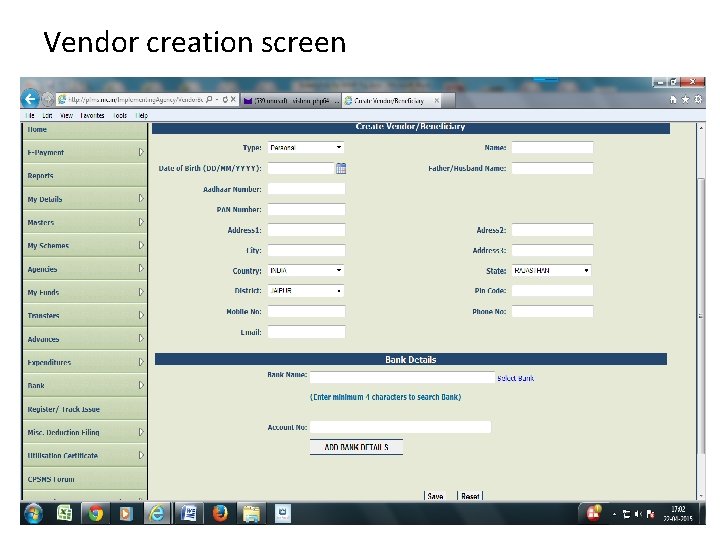Open the Tools menu
The width and height of the screenshot is (720, 540).
[x=120, y=116]
